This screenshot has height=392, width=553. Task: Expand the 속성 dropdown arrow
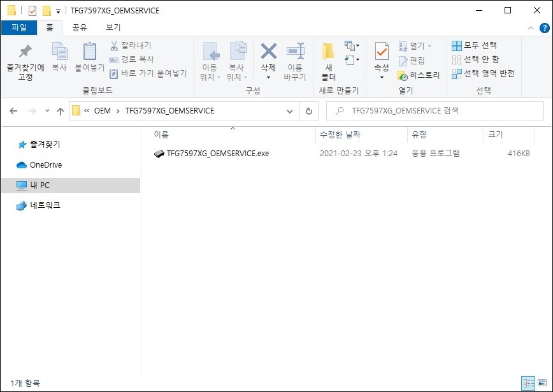pyautogui.click(x=382, y=77)
